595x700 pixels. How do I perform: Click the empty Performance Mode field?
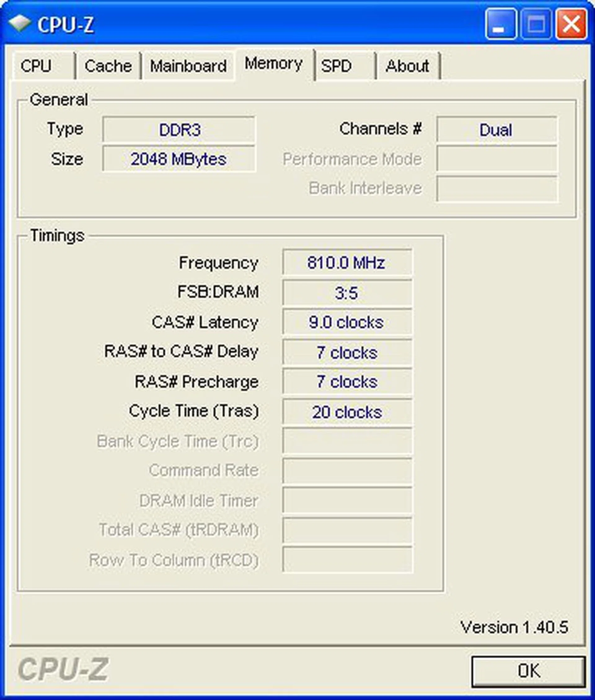coord(496,158)
